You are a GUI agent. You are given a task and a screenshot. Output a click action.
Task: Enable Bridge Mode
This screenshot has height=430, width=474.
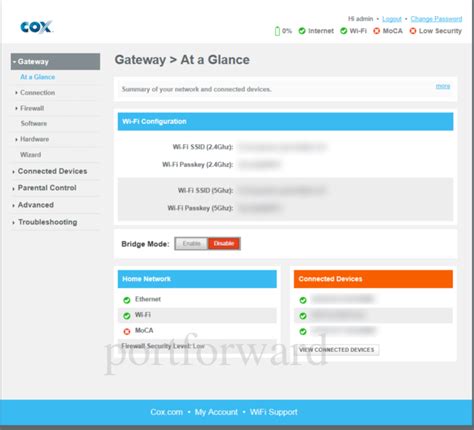pyautogui.click(x=191, y=244)
